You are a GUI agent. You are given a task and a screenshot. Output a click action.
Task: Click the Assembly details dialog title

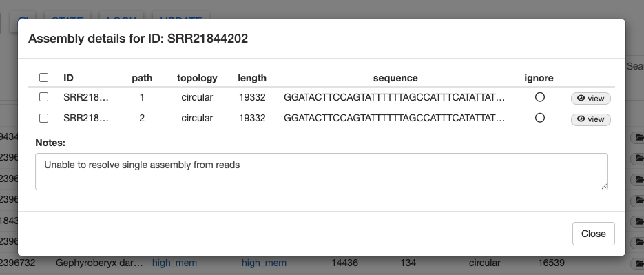click(x=138, y=39)
